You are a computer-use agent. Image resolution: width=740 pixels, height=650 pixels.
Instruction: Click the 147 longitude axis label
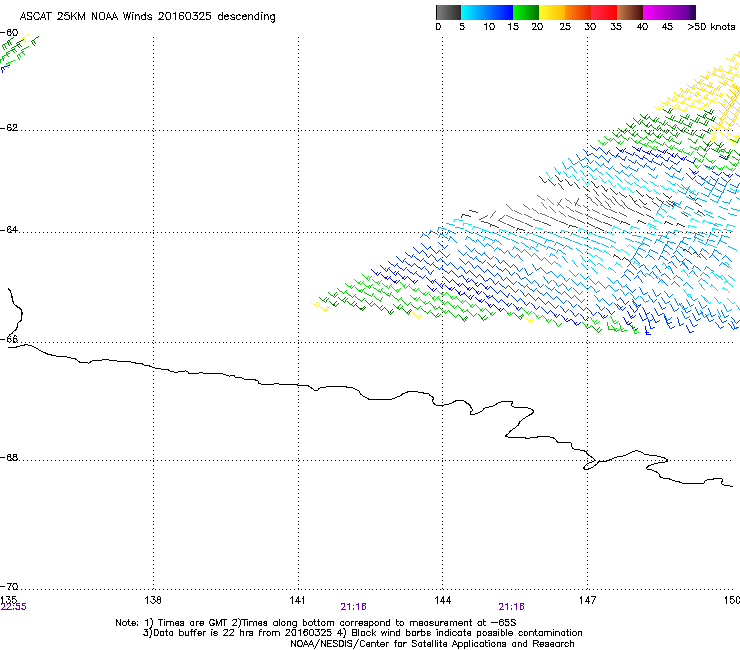coord(587,600)
